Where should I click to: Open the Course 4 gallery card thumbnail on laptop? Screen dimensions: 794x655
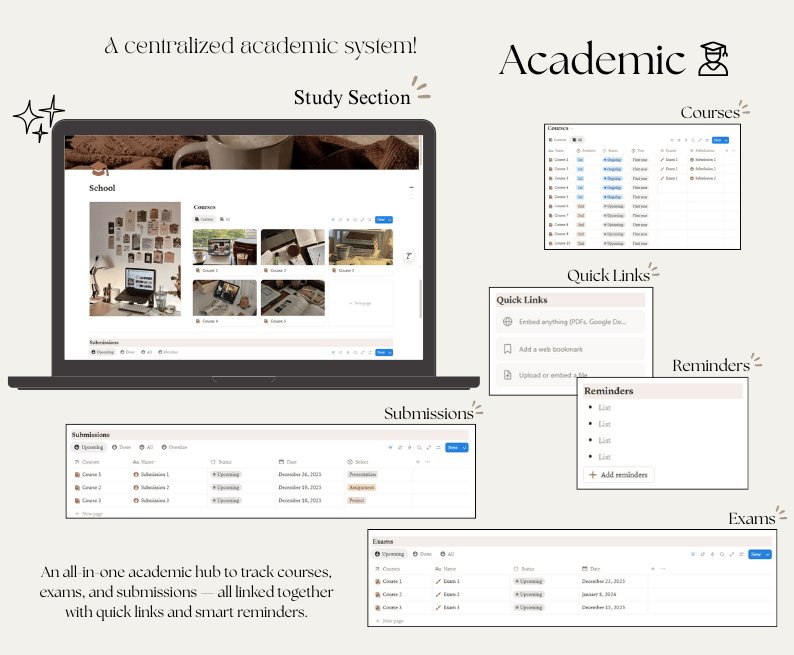pyautogui.click(x=224, y=298)
